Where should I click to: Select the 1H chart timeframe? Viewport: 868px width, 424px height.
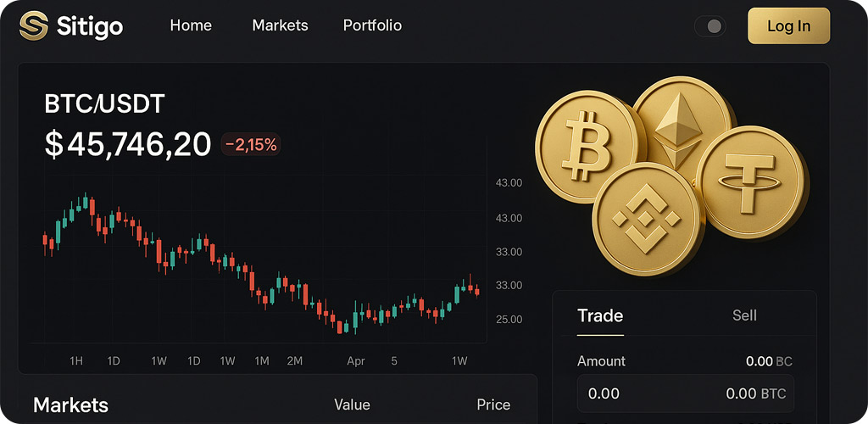click(x=76, y=361)
